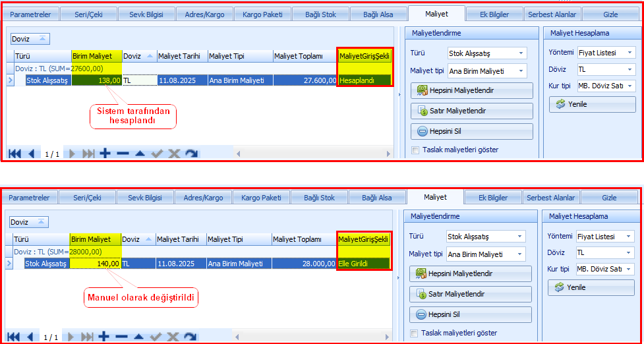
Task: Click last record icon in lower grid navigator
Action: tap(88, 337)
